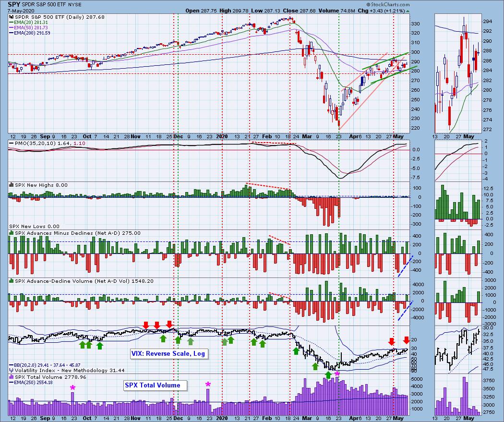
Task: Click the StockCharts.com copyright link
Action: (388, 4)
